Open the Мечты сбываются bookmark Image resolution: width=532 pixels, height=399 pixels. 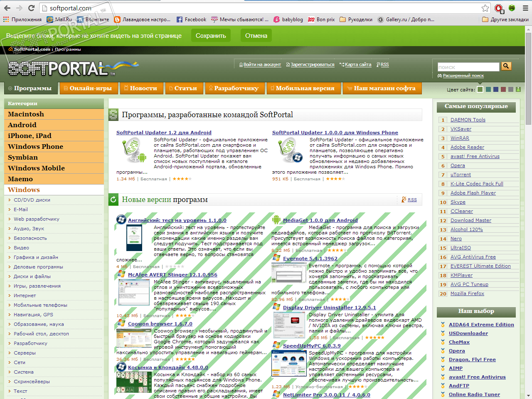click(x=240, y=20)
